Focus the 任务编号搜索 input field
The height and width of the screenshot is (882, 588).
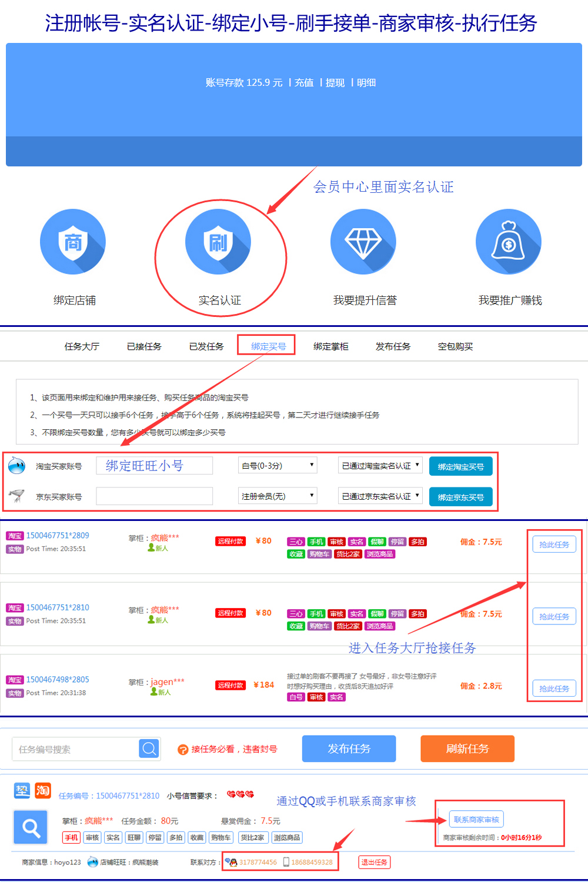pyautogui.click(x=75, y=749)
